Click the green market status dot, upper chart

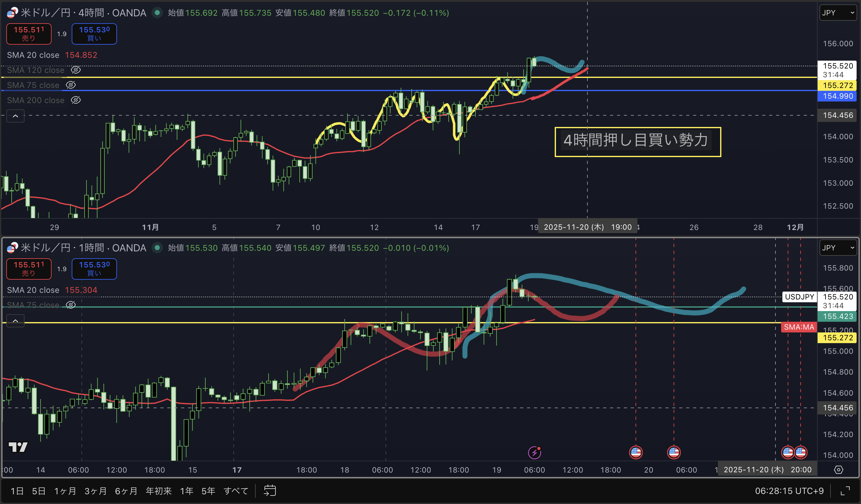pyautogui.click(x=157, y=13)
